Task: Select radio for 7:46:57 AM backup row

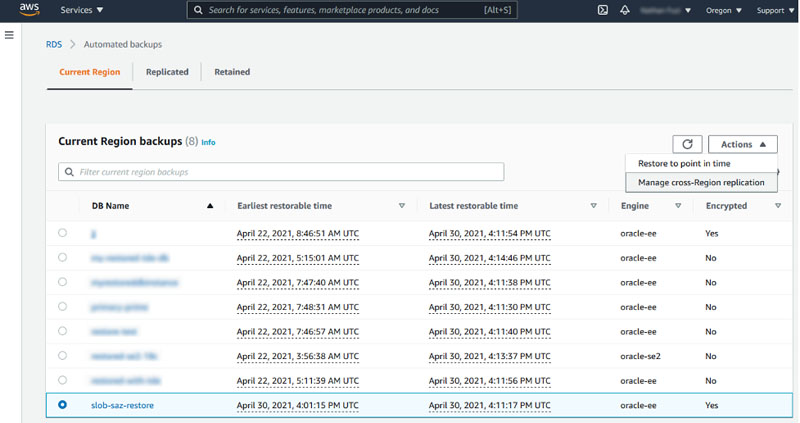Action: point(62,331)
